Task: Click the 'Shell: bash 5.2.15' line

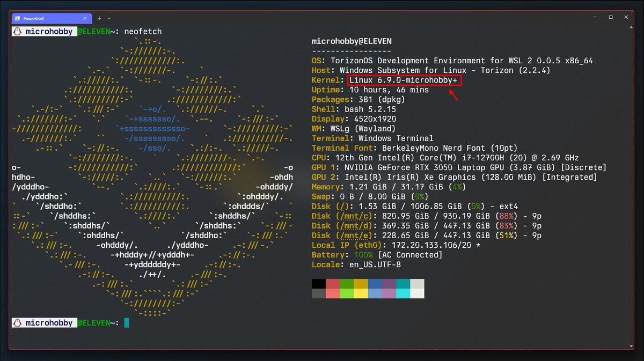Action: click(x=354, y=109)
